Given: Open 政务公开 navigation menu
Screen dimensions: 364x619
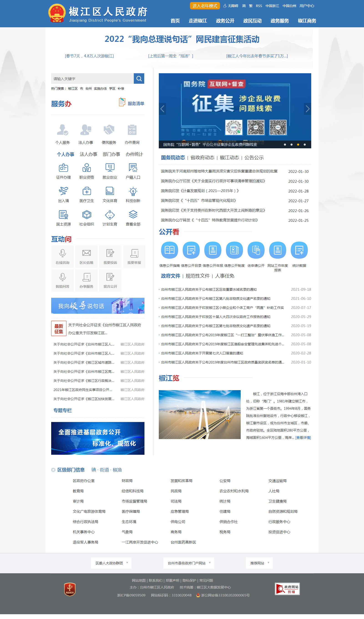Looking at the screenshot, I should point(225,21).
